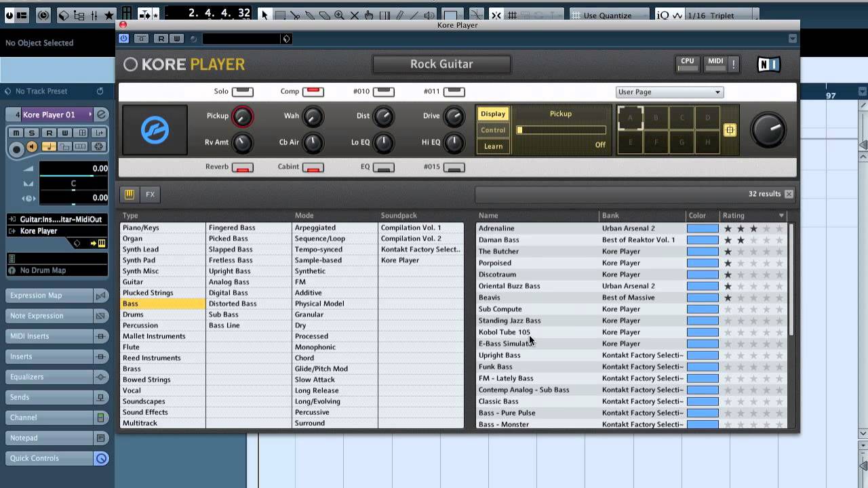Select the Adrenaline preset row
868x488 pixels.
[x=632, y=228]
